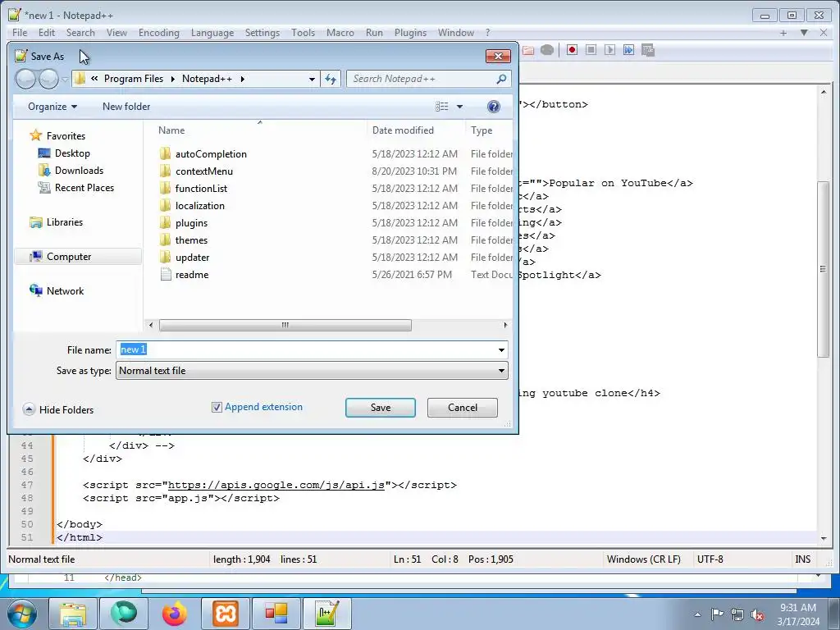Click the Back navigation arrow in Save As
This screenshot has width=840, height=630.
point(25,80)
